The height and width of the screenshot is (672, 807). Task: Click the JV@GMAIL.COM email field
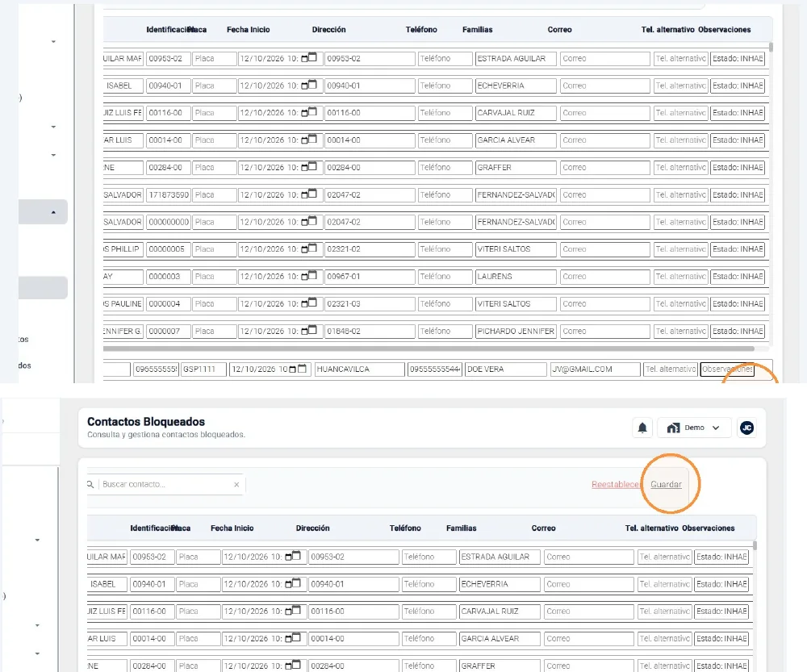coord(595,369)
